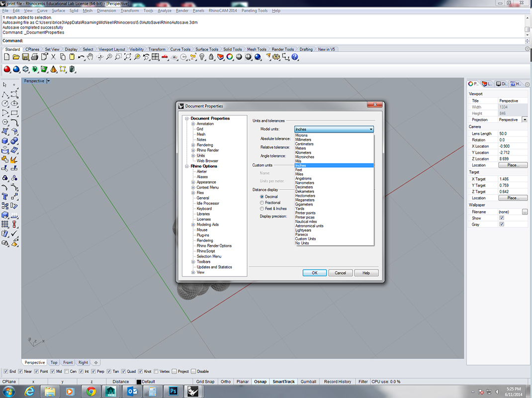Image resolution: width=532 pixels, height=398 pixels.
Task: Click the red car icon in toolbar
Action: coord(165,57)
